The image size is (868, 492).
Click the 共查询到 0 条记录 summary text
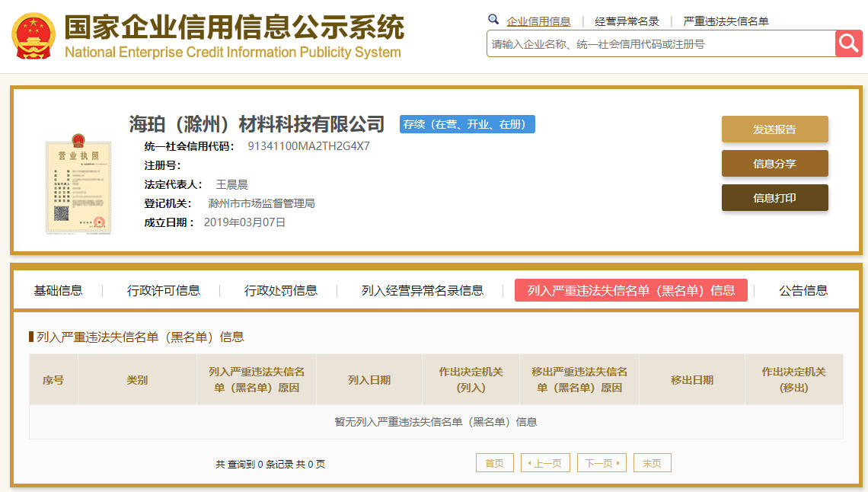(270, 464)
